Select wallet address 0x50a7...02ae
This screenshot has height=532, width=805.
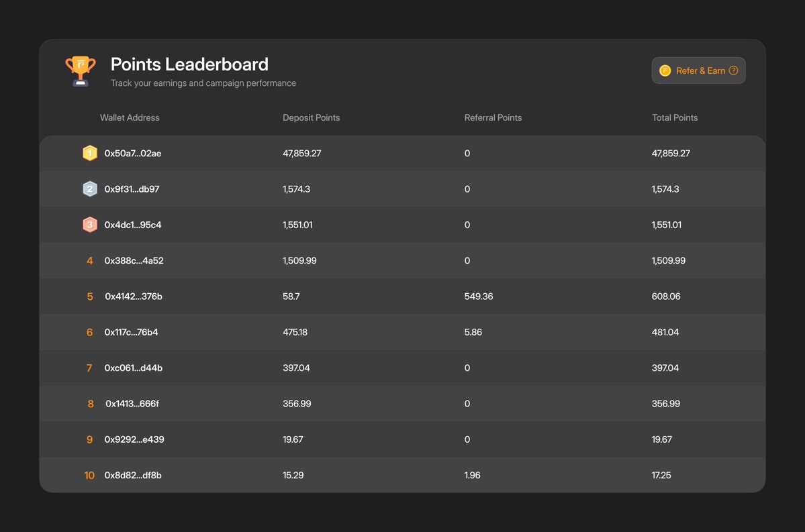click(132, 154)
